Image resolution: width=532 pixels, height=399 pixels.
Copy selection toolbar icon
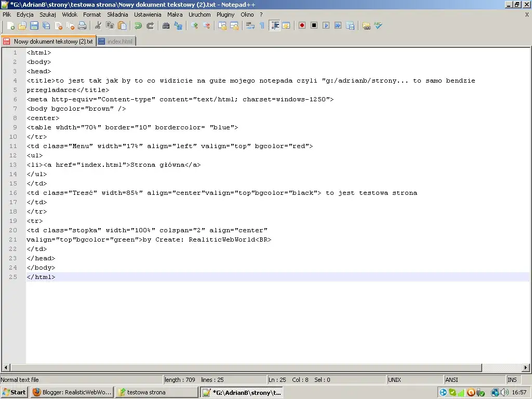[x=110, y=26]
